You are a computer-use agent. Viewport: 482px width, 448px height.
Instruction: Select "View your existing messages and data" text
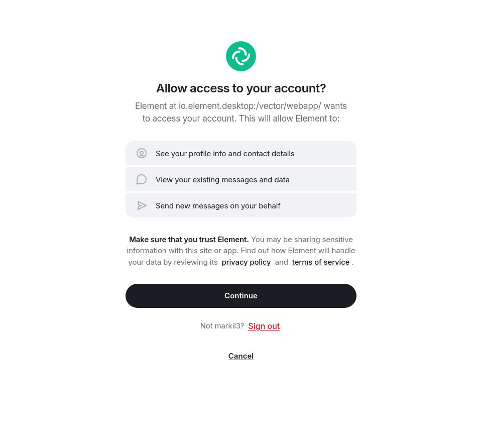222,180
